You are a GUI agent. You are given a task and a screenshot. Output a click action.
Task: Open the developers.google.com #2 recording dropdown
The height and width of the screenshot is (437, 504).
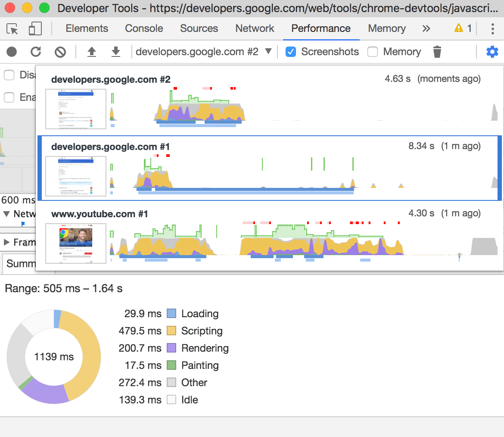[x=204, y=51]
